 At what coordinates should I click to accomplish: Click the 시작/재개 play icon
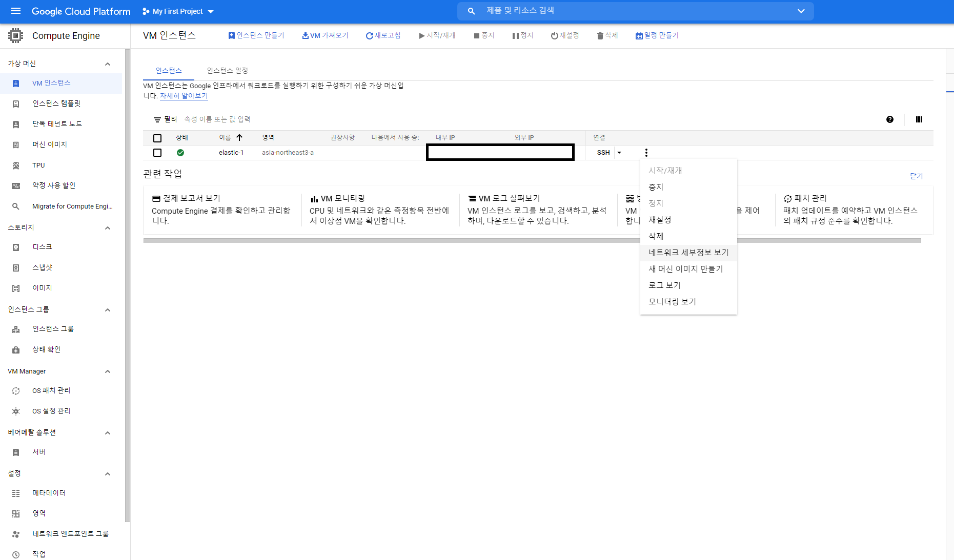pos(421,36)
